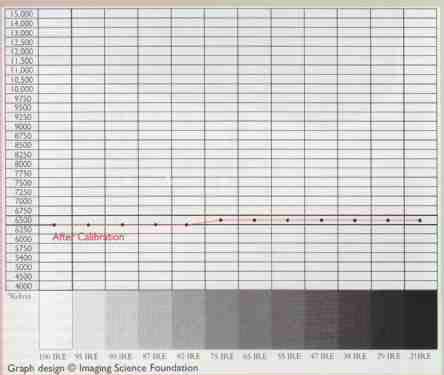Click the Graph design Imaging Science Foundation credit
The height and width of the screenshot is (375, 444).
[103, 368]
